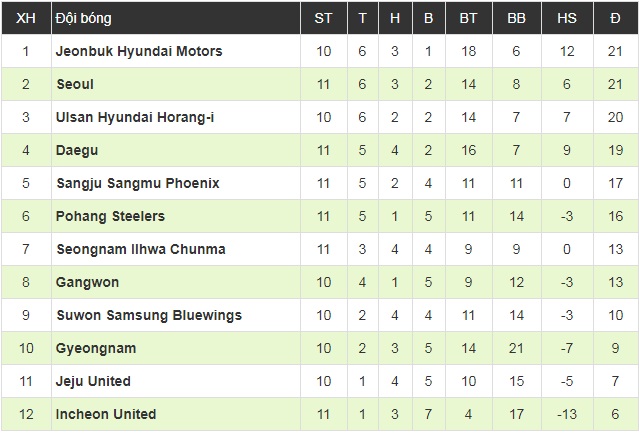Click Jeonbuk's 21 points cell

pyautogui.click(x=614, y=51)
